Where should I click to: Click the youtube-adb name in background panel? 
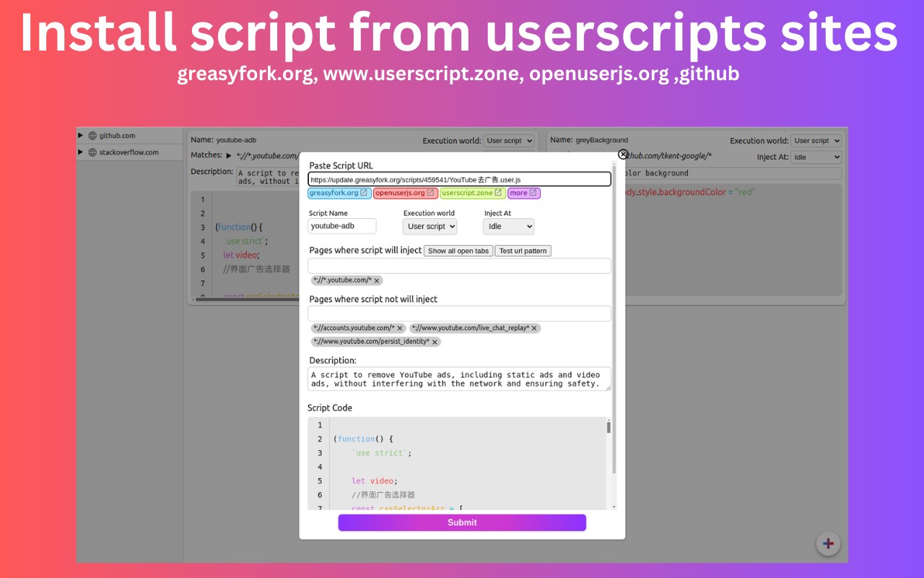236,140
